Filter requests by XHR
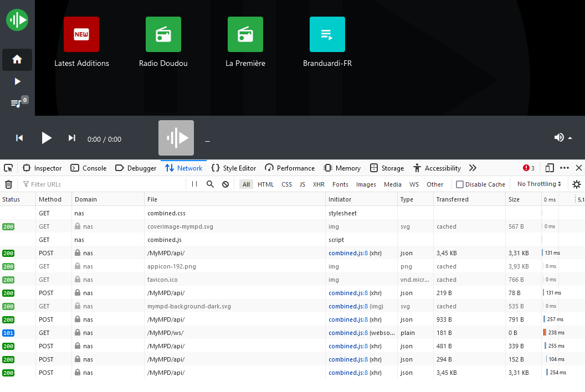This screenshot has height=392, width=585. coord(319,184)
